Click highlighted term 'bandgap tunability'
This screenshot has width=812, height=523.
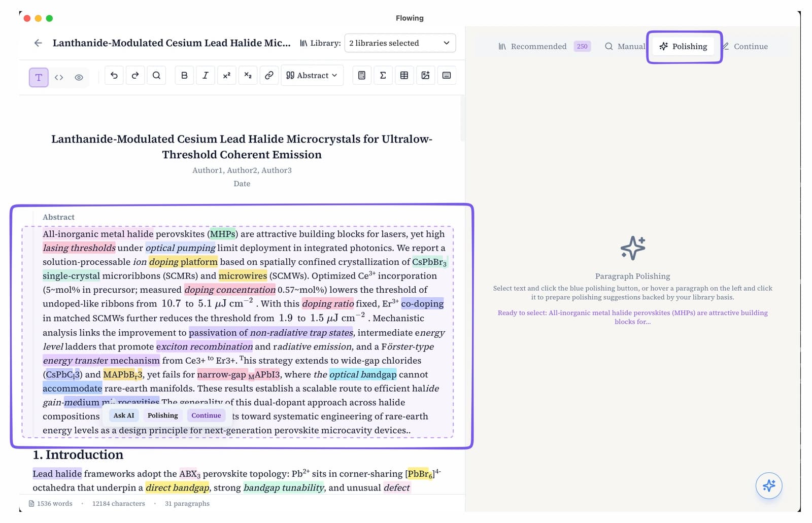(284, 488)
